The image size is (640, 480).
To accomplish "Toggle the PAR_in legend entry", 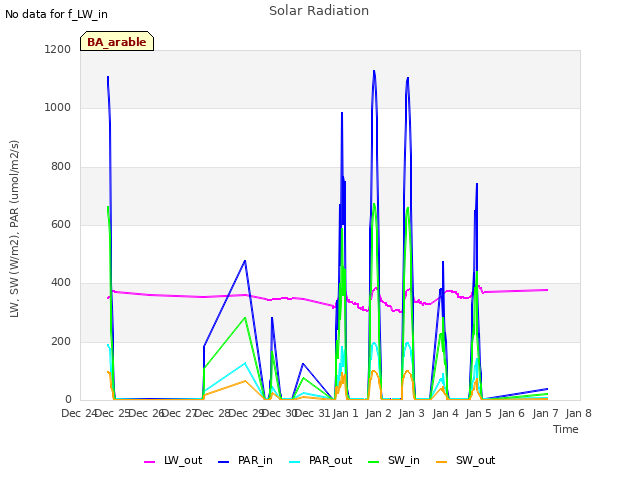I will coord(245,460).
